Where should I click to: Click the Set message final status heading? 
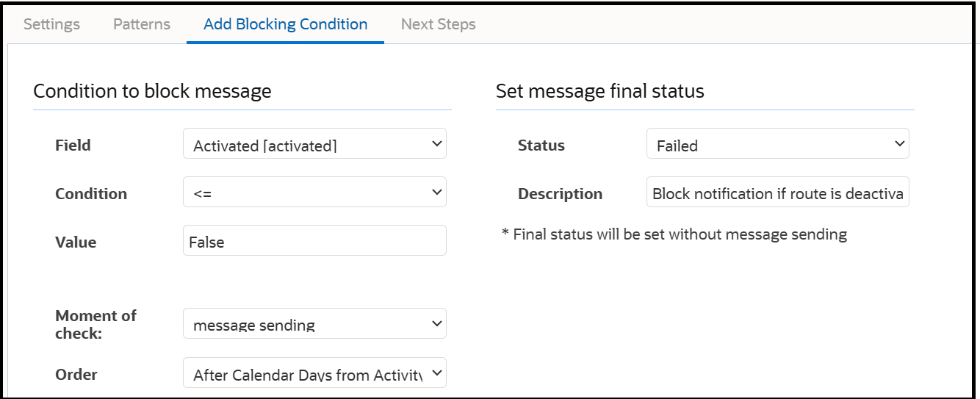coord(599,91)
